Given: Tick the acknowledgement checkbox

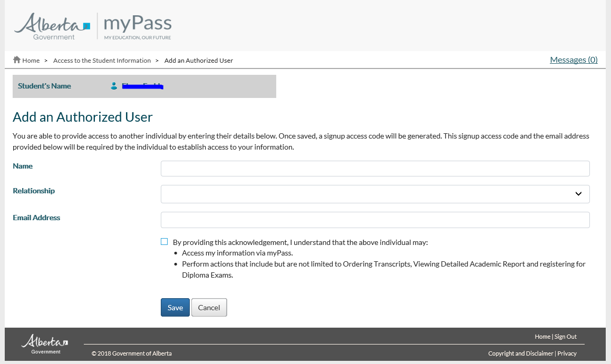Looking at the screenshot, I should pos(164,242).
